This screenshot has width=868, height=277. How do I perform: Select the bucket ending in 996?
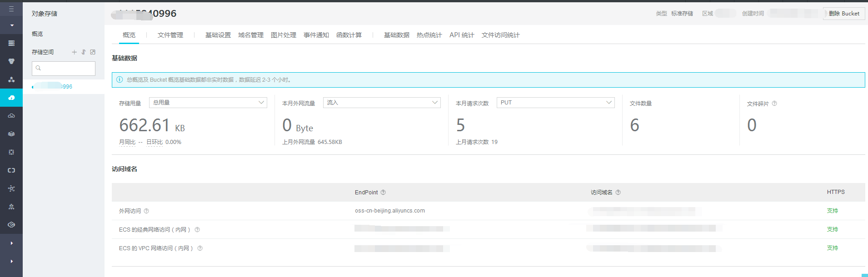click(64, 86)
